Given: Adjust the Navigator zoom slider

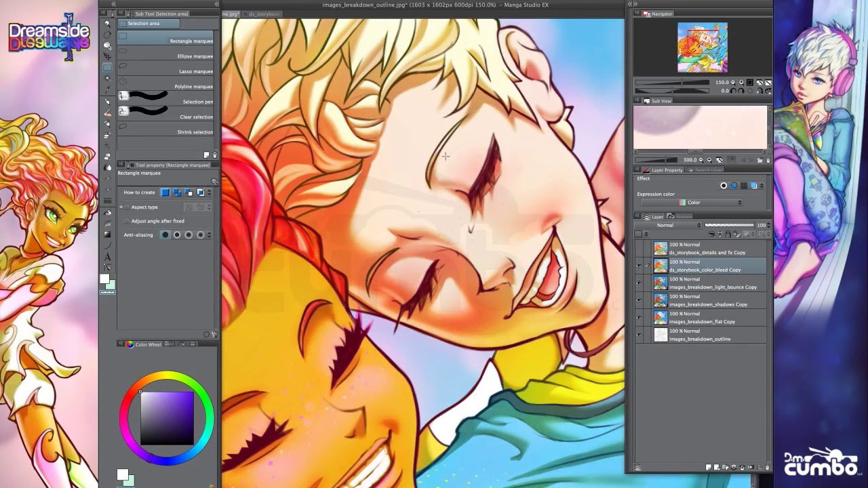Looking at the screenshot, I should pyautogui.click(x=672, y=82).
